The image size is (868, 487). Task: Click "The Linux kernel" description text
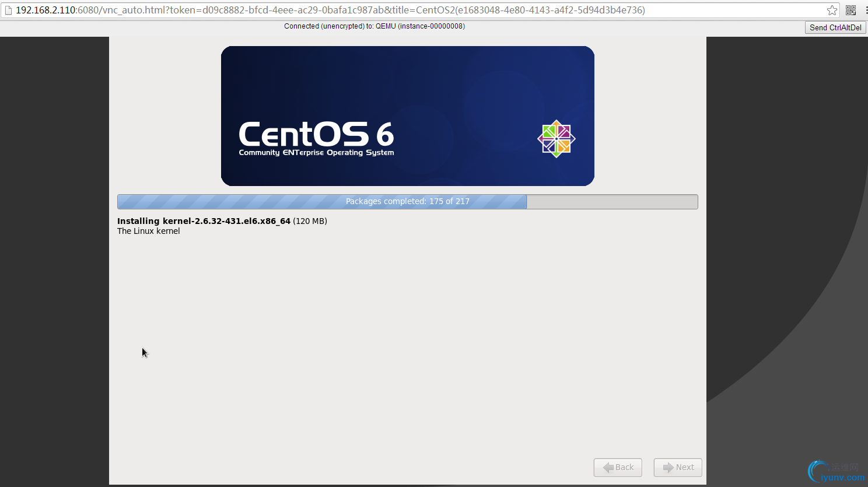[x=148, y=231]
